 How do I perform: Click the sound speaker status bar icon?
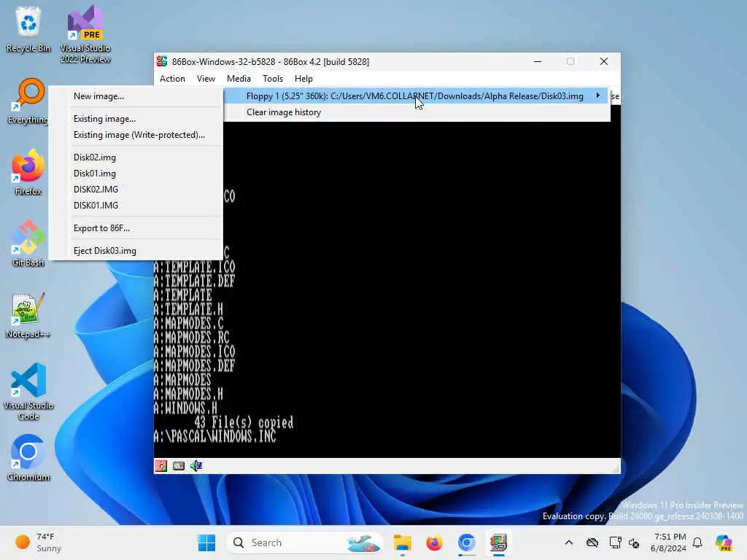click(196, 466)
